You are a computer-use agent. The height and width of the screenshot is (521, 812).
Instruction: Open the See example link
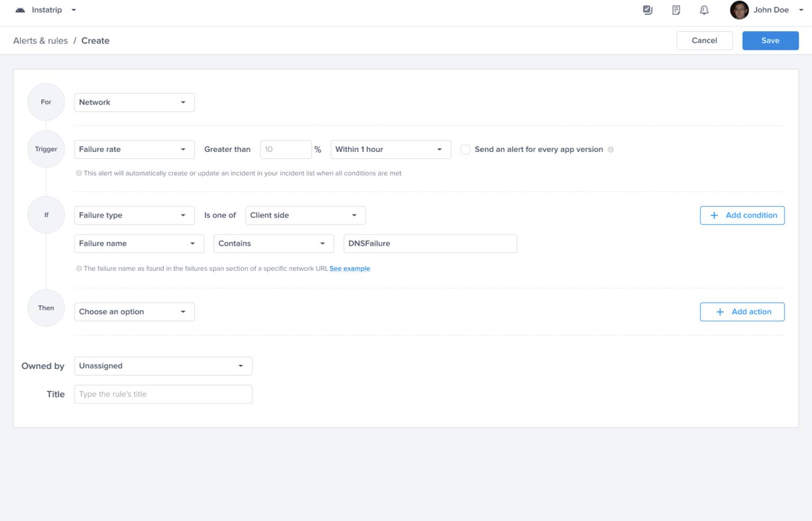pos(349,269)
